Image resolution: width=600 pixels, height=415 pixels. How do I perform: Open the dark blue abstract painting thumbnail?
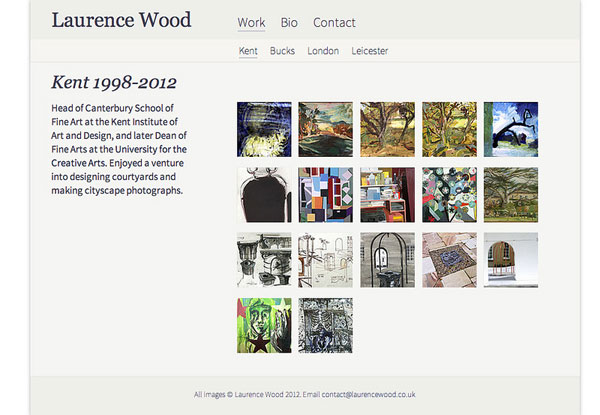click(x=264, y=129)
